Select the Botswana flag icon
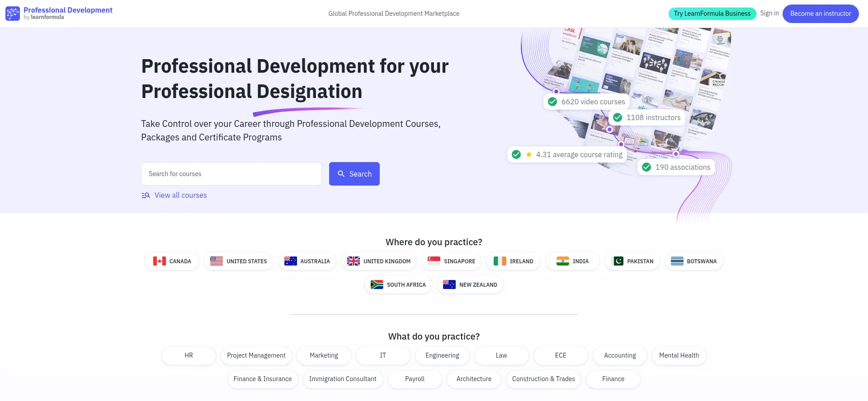The height and width of the screenshot is (401, 868). (x=677, y=261)
